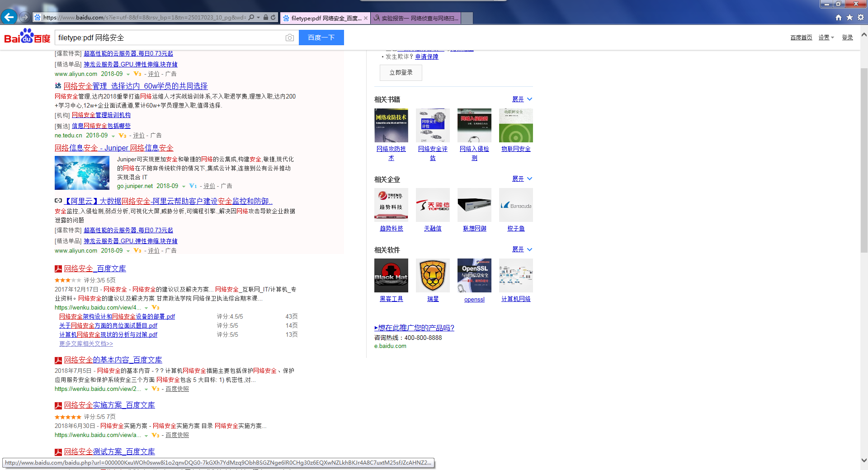The height and width of the screenshot is (470, 868).
Task: Switch to the 实验报告一 网络侦查与网络扫描 tab
Action: (415, 18)
